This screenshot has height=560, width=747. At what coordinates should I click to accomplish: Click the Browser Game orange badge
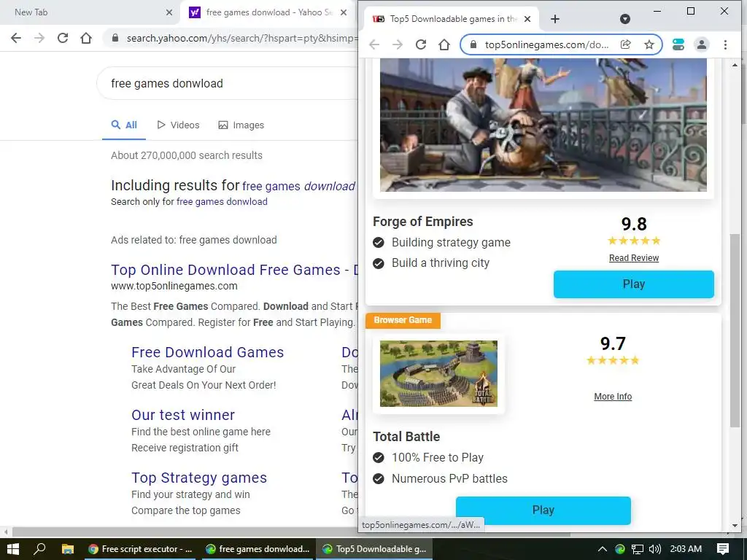(403, 321)
